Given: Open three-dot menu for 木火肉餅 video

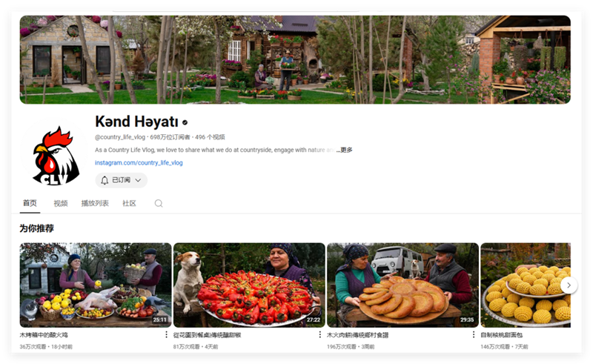Looking at the screenshot, I should click(x=473, y=335).
